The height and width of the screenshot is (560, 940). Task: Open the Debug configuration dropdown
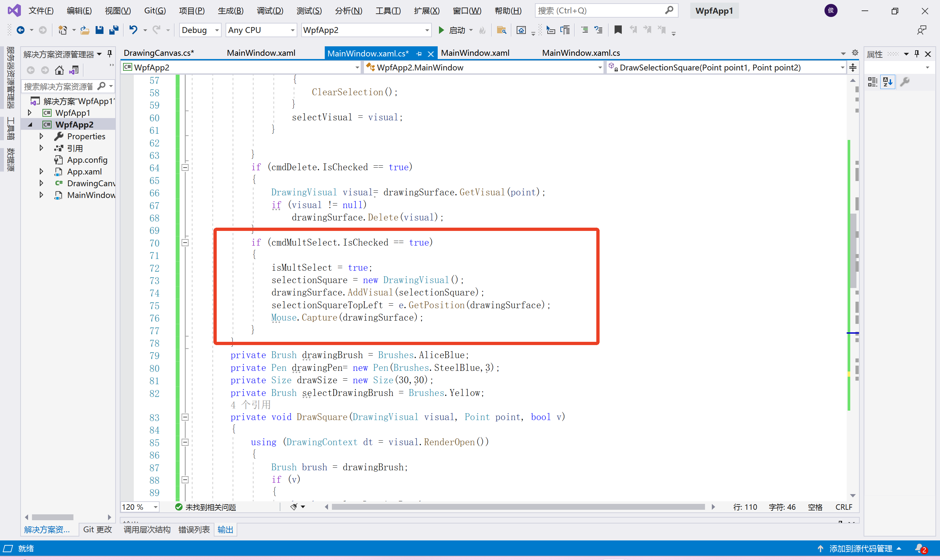pos(200,30)
